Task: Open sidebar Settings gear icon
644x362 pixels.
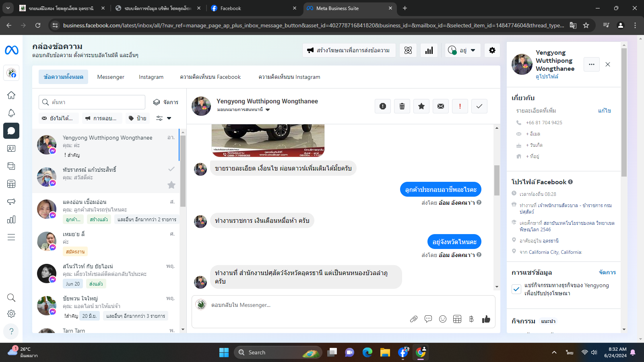Action: [11, 314]
